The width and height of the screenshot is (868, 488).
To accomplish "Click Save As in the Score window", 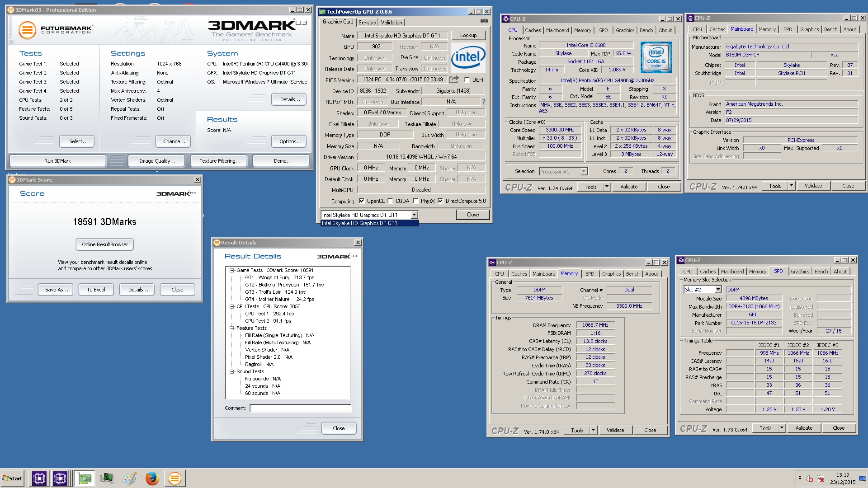I will click(57, 290).
